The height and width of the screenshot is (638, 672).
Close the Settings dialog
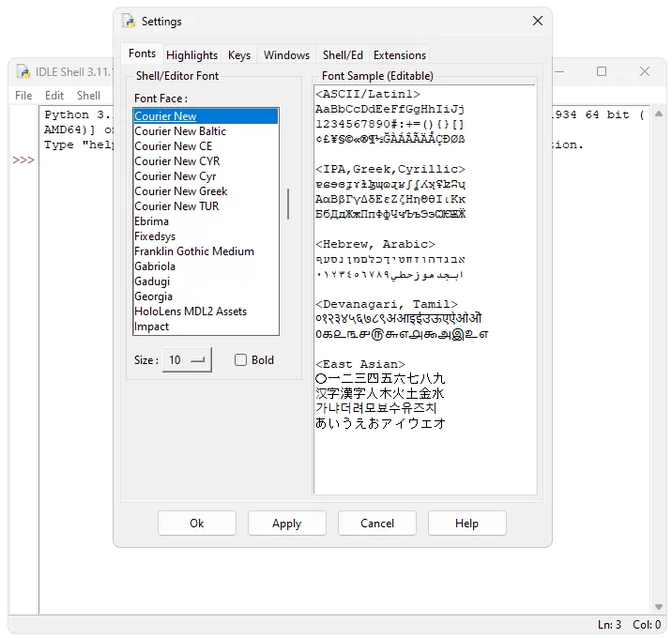[x=538, y=21]
